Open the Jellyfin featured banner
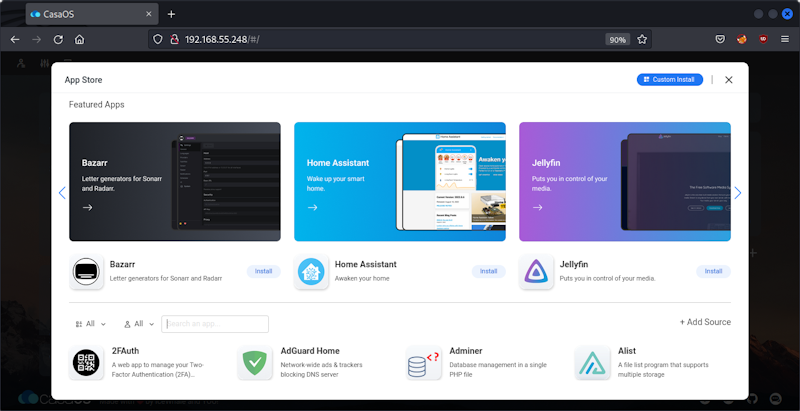 click(x=624, y=182)
